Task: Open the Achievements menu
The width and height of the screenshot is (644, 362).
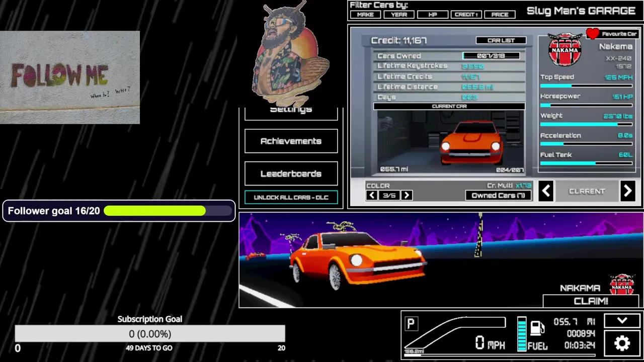Action: pos(291,141)
